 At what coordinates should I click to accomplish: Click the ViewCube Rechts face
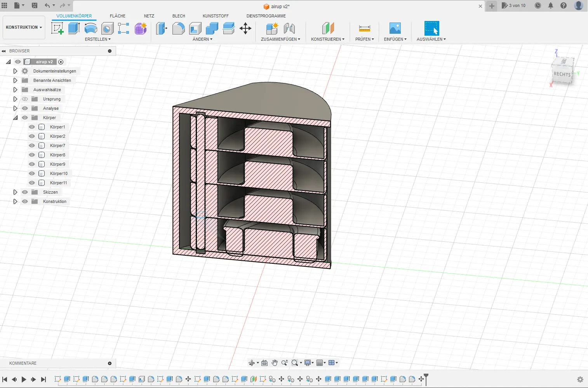pyautogui.click(x=562, y=74)
